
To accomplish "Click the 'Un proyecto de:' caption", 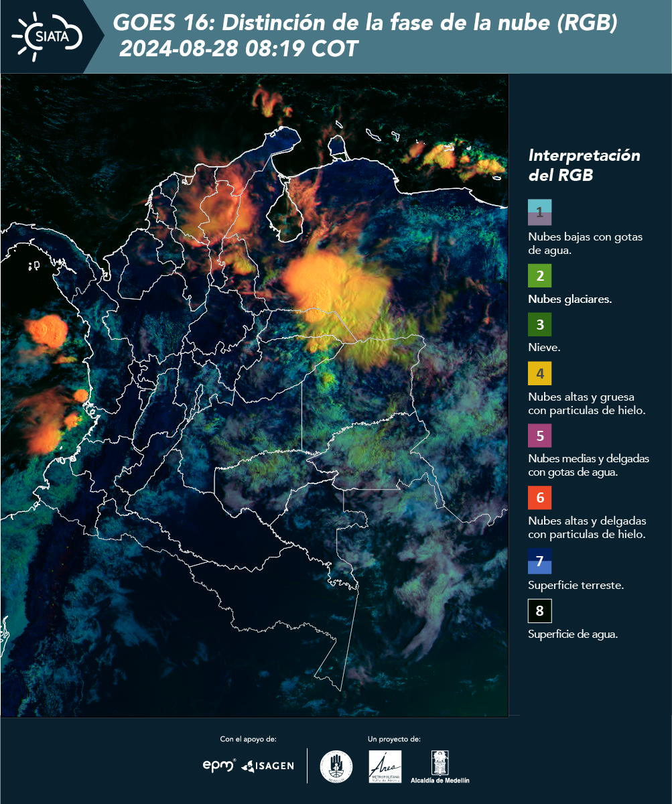I will (394, 739).
